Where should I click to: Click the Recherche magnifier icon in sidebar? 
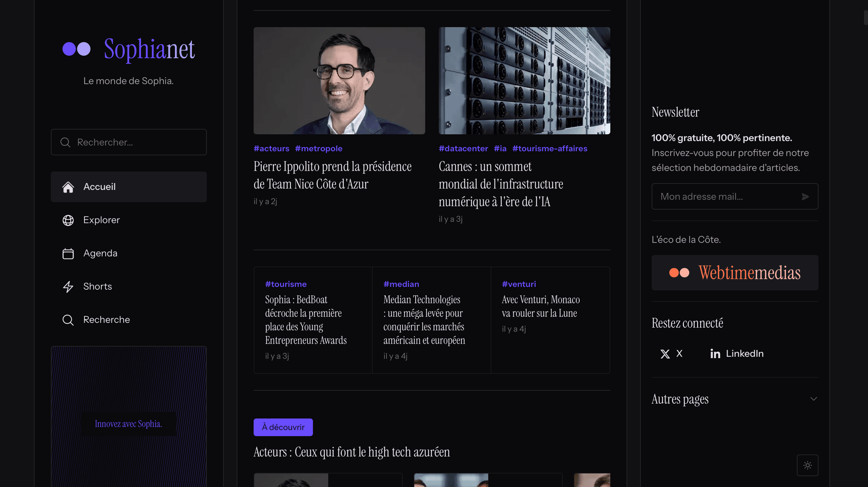[68, 320]
